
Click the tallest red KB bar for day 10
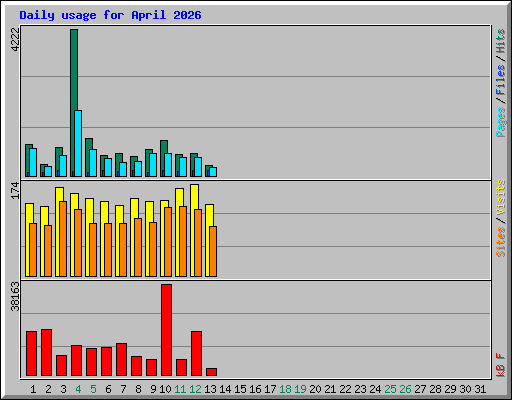pos(166,330)
